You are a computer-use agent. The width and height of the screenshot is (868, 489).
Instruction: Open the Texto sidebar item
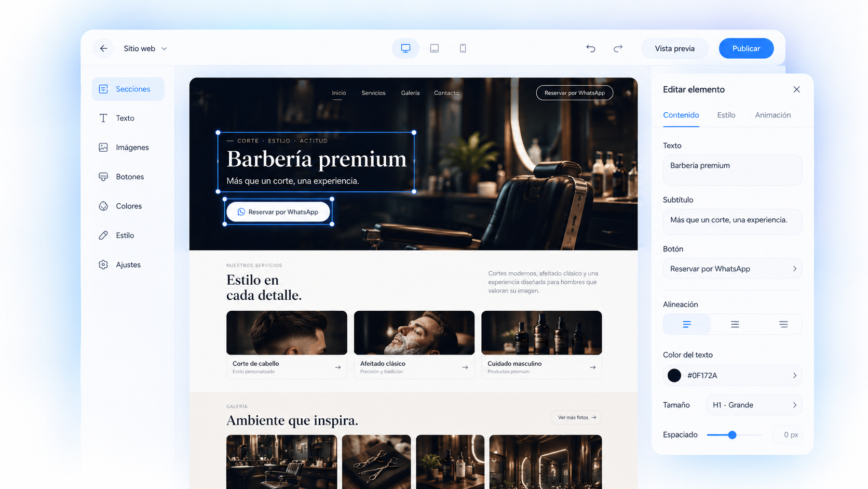(128, 118)
